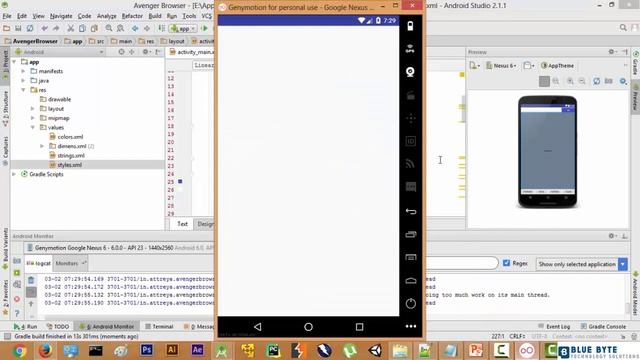This screenshot has width=640, height=360.
Task: Switch to the Text editor tab
Action: click(x=182, y=224)
